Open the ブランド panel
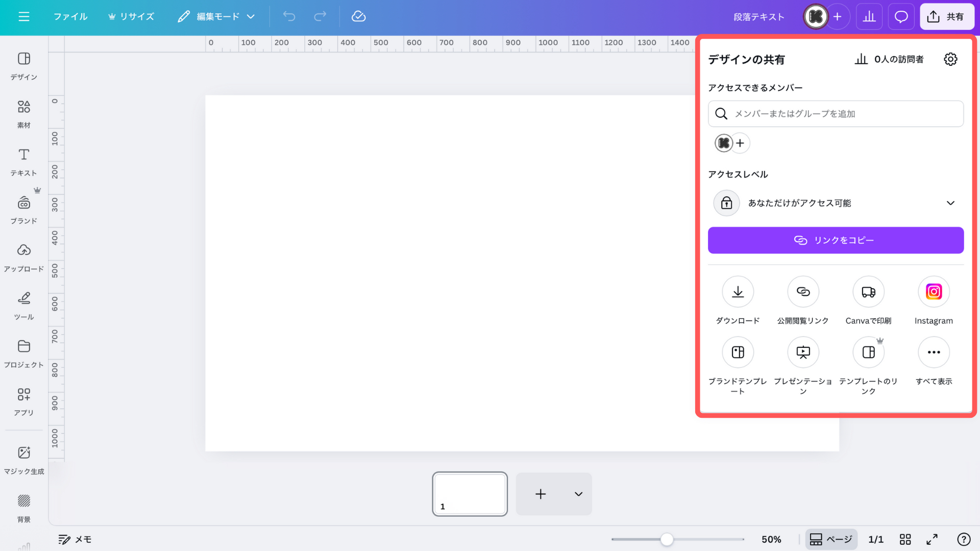 click(x=24, y=210)
